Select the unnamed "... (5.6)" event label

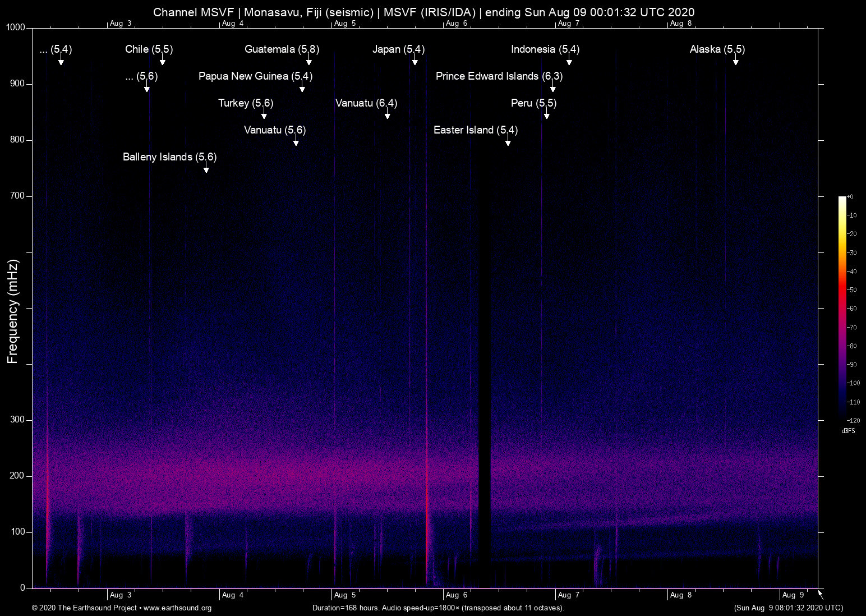click(x=141, y=76)
